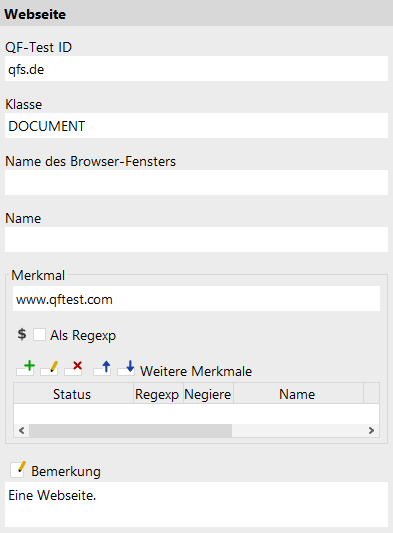Click the table's right scroll arrow

click(x=372, y=431)
